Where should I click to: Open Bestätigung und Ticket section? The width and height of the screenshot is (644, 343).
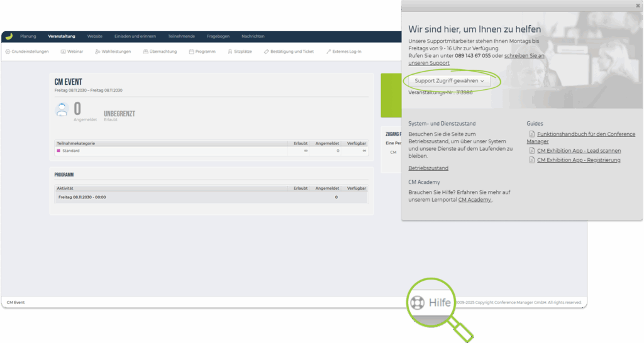(x=289, y=52)
